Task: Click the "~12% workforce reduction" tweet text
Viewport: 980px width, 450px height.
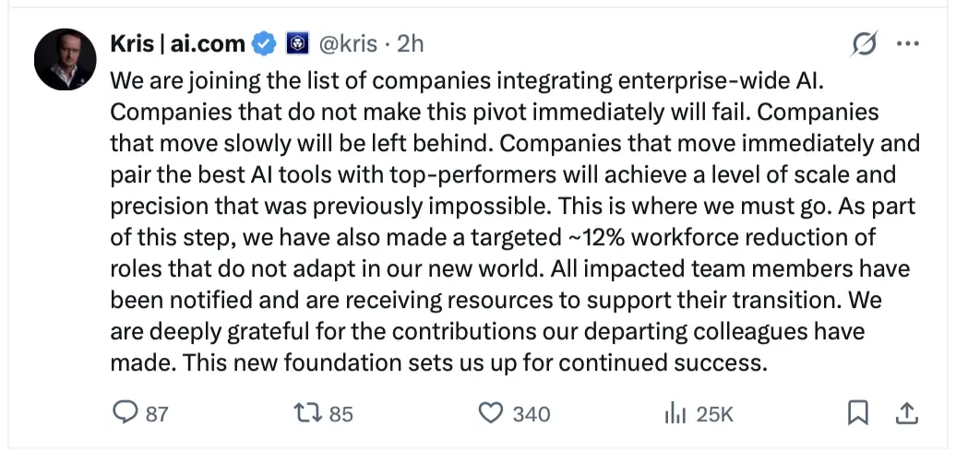Action: click(x=693, y=237)
